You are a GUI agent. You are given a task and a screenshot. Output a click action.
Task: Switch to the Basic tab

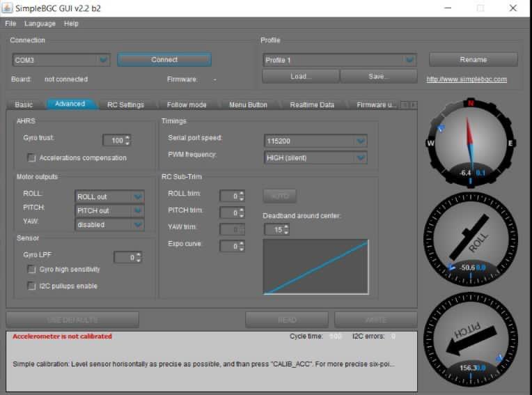24,104
